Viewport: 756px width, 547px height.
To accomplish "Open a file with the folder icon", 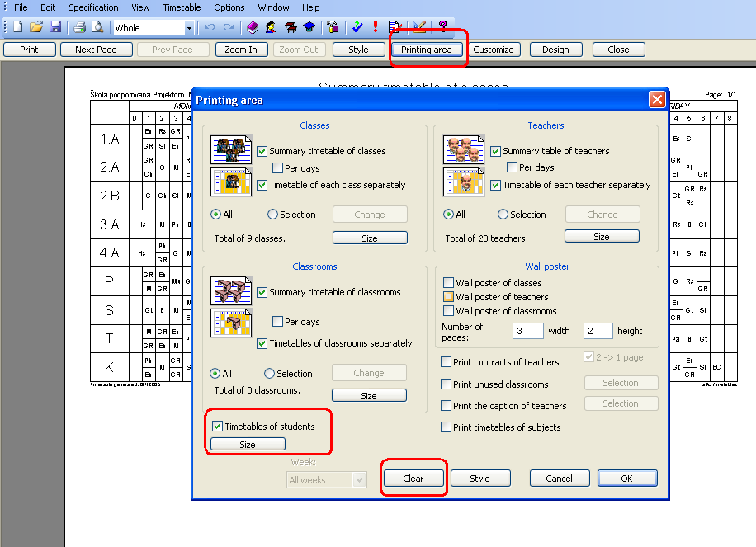I will pyautogui.click(x=36, y=27).
